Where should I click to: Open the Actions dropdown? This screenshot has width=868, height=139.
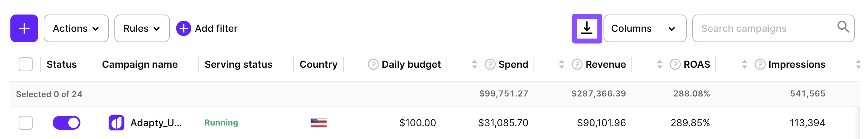pos(76,28)
